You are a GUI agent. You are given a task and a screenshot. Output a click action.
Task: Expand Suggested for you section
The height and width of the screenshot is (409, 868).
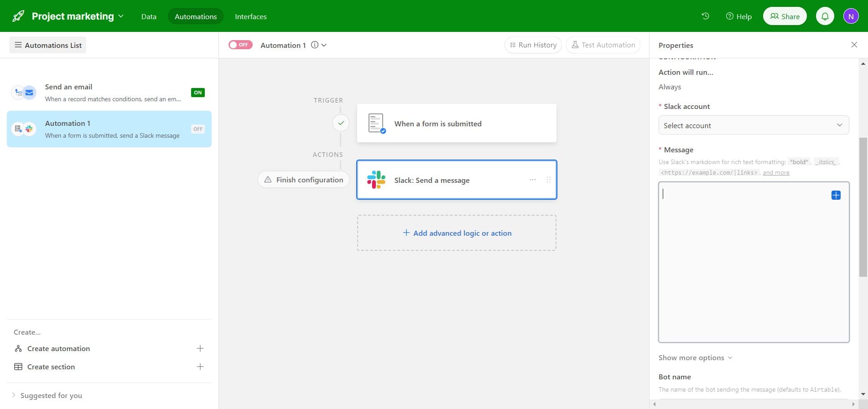click(47, 395)
